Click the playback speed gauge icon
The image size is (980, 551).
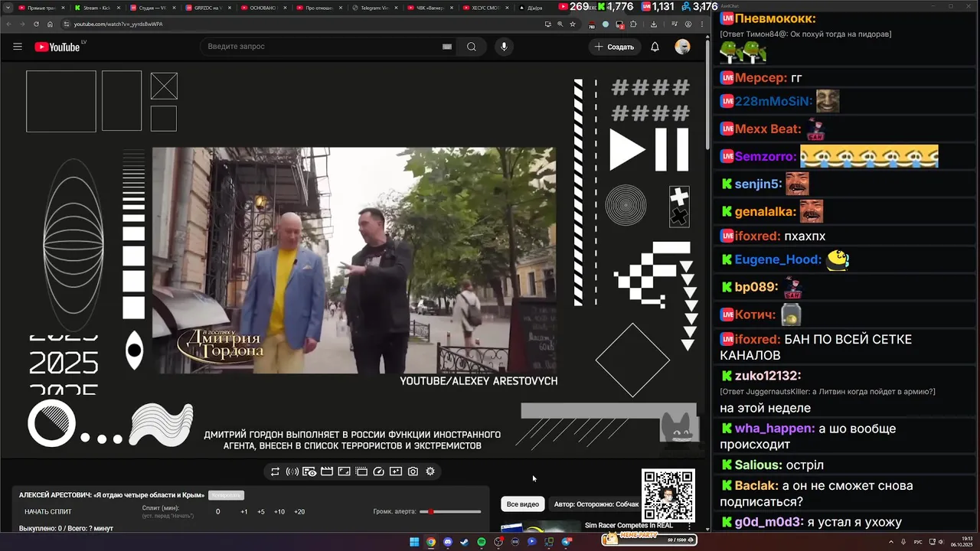(x=378, y=471)
